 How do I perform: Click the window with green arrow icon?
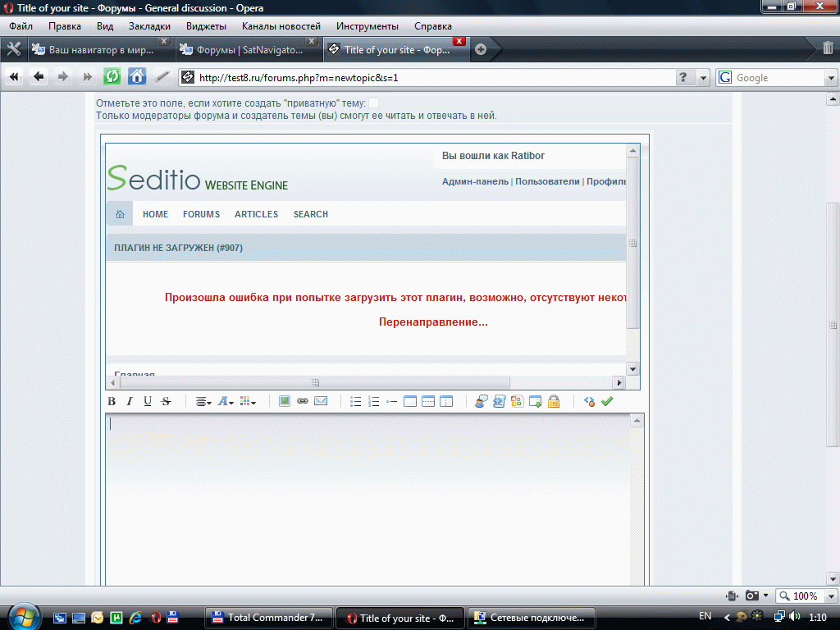pos(535,401)
